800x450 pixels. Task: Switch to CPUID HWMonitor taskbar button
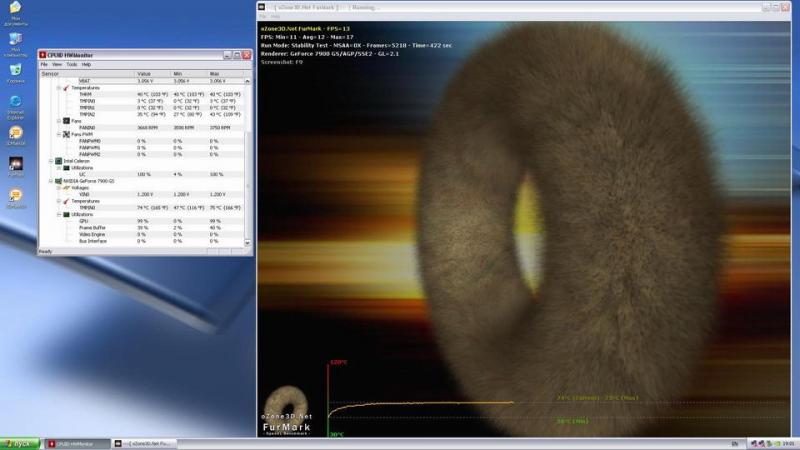tap(77, 443)
